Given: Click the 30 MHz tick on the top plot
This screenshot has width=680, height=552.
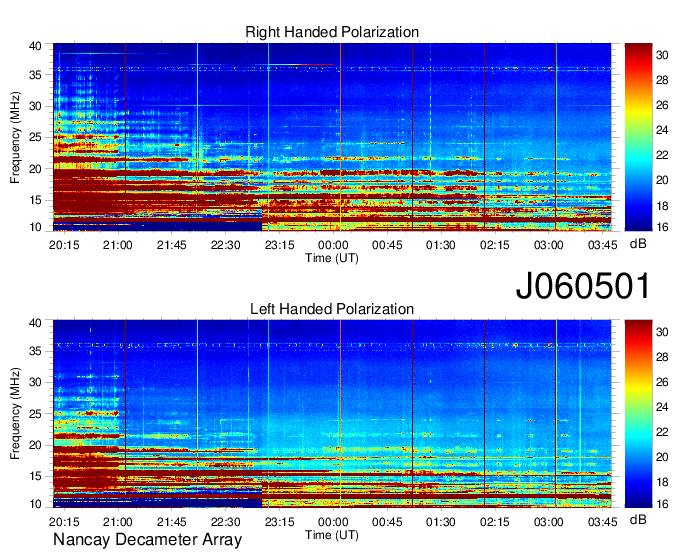Looking at the screenshot, I should (35, 106).
